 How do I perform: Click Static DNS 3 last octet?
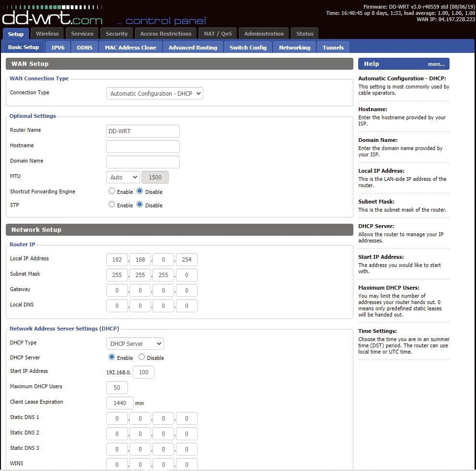coord(187,449)
